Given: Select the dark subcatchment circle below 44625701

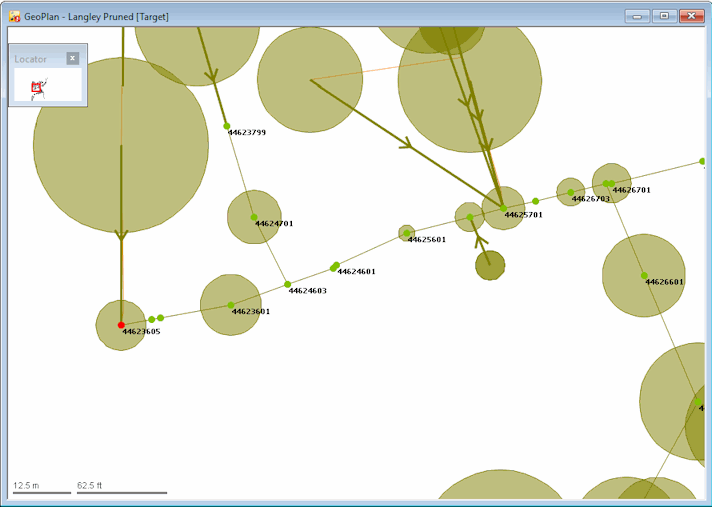Looking at the screenshot, I should point(490,266).
